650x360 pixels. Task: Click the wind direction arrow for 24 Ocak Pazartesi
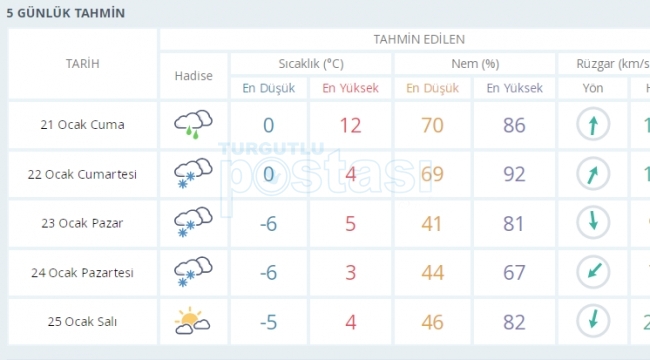(593, 272)
